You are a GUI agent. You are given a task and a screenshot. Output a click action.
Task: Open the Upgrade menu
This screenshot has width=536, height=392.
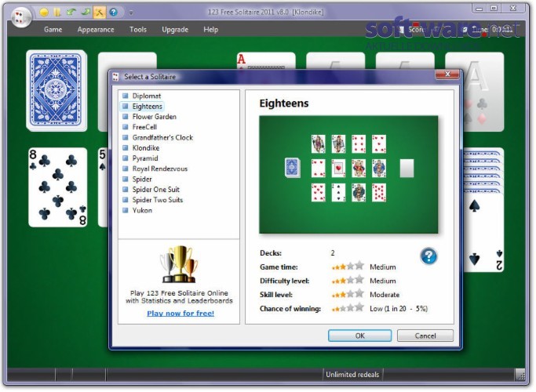[x=175, y=30]
